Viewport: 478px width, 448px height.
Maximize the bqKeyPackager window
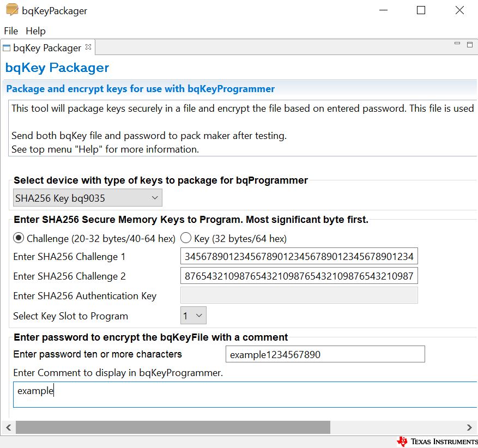[x=420, y=10]
